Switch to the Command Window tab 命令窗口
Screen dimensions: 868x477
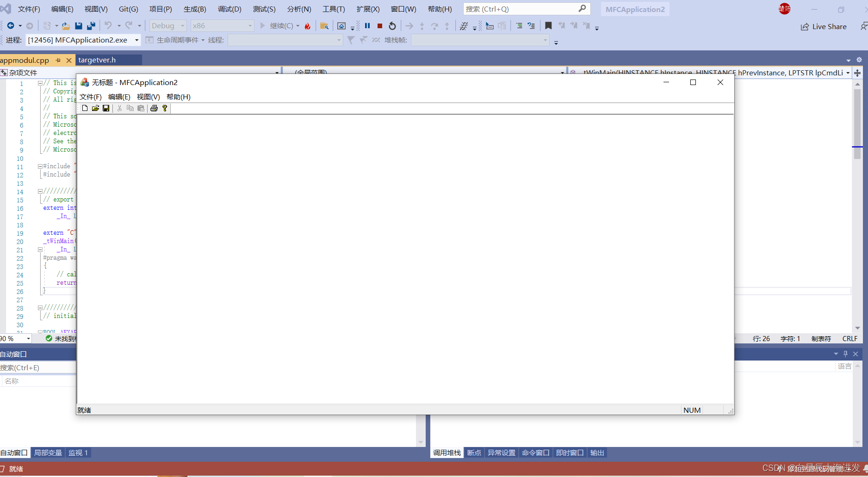(x=536, y=453)
